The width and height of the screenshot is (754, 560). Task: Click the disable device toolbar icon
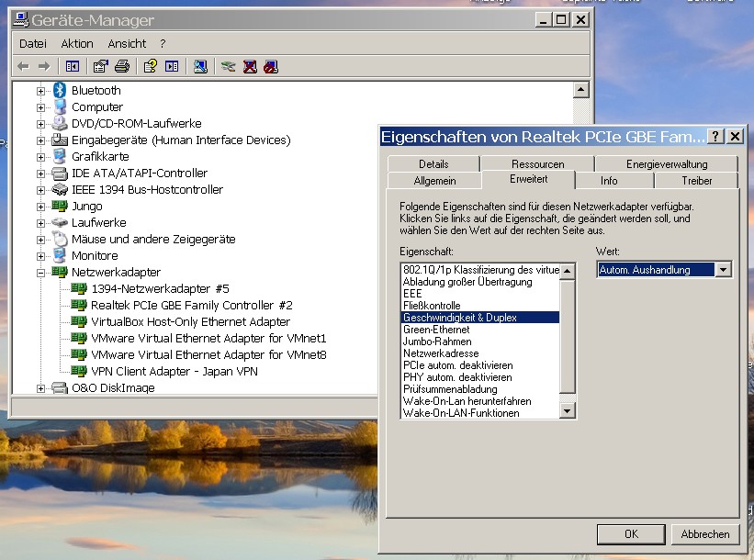coord(271,66)
